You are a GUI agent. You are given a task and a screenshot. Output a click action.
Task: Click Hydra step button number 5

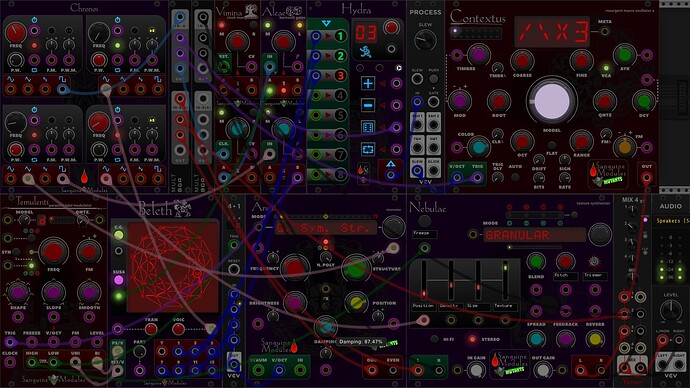340,115
